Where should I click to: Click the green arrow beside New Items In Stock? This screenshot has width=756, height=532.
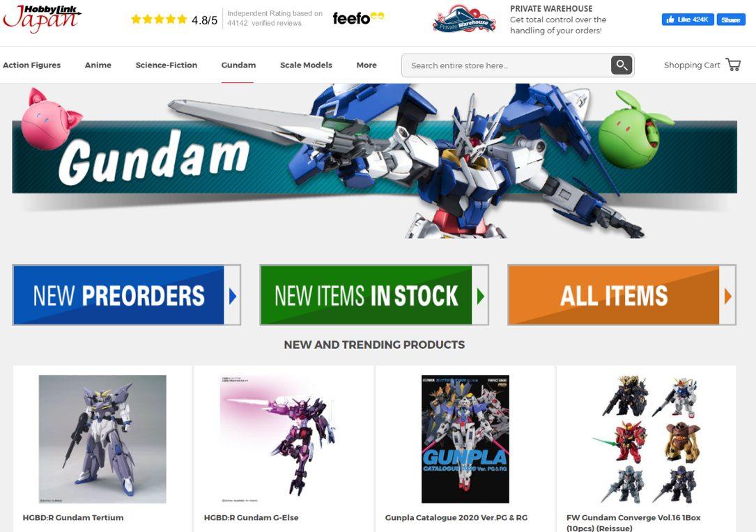click(480, 296)
